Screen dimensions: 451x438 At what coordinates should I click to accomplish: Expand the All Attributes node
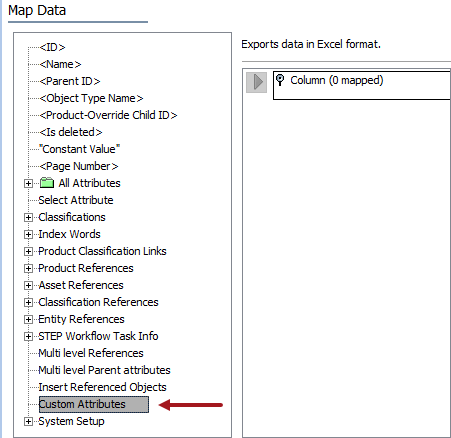(28, 183)
